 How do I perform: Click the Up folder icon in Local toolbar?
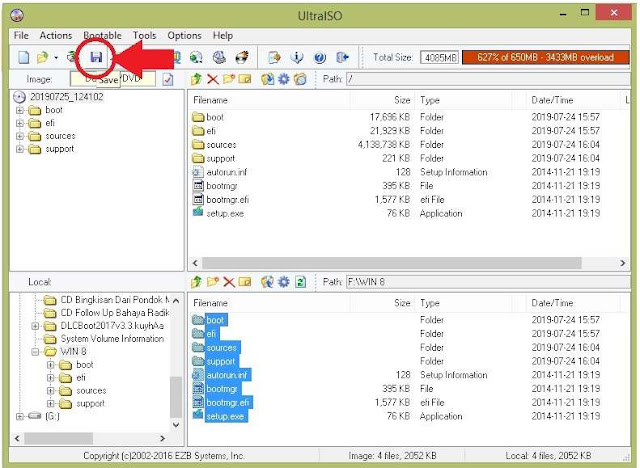[x=196, y=282]
